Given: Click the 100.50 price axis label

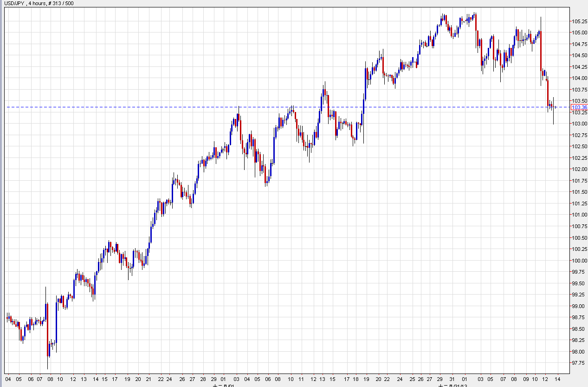Looking at the screenshot, I should (x=579, y=237).
